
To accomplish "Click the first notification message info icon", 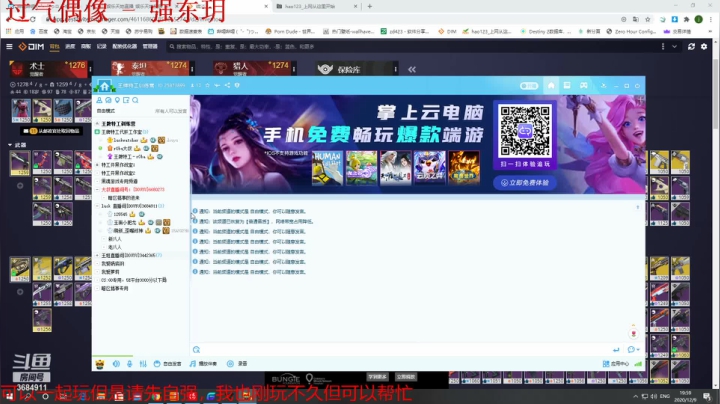I will [195, 211].
